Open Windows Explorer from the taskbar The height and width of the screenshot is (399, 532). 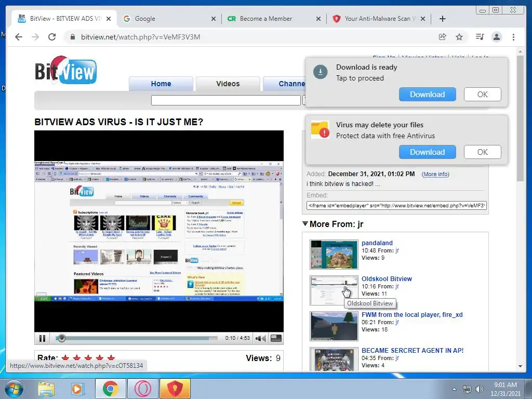(x=46, y=389)
